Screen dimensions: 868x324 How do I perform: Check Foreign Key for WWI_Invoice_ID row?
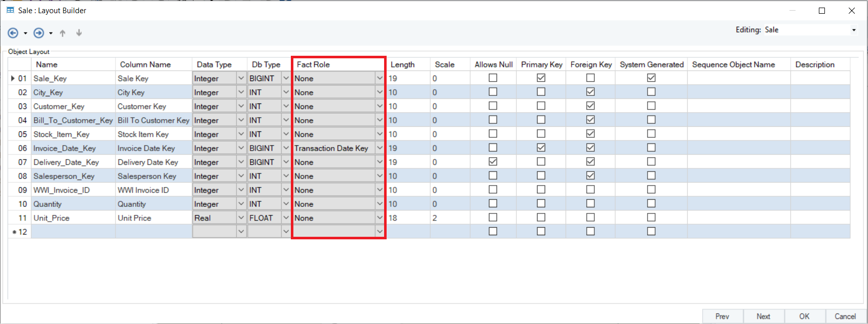tap(590, 190)
